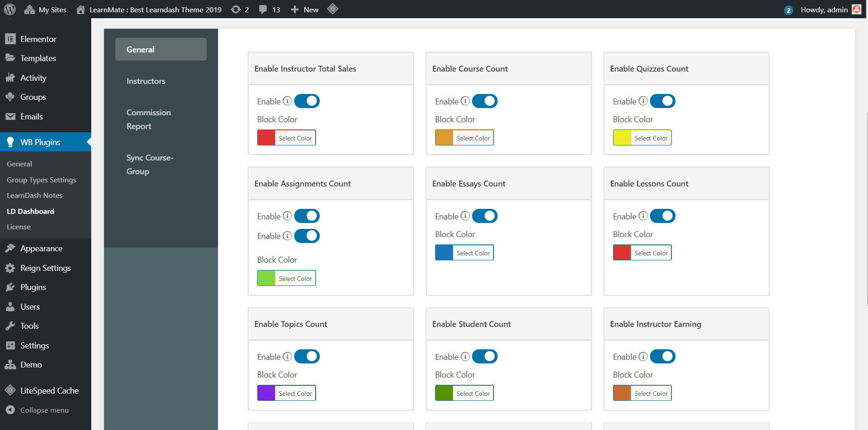The height and width of the screenshot is (430, 868).
Task: Click the admin avatar in the top bar
Action: [x=857, y=10]
